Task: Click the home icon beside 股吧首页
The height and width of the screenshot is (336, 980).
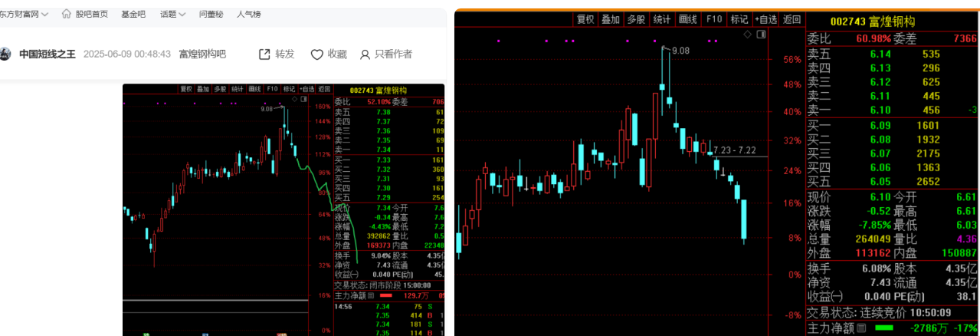Action: click(x=67, y=14)
